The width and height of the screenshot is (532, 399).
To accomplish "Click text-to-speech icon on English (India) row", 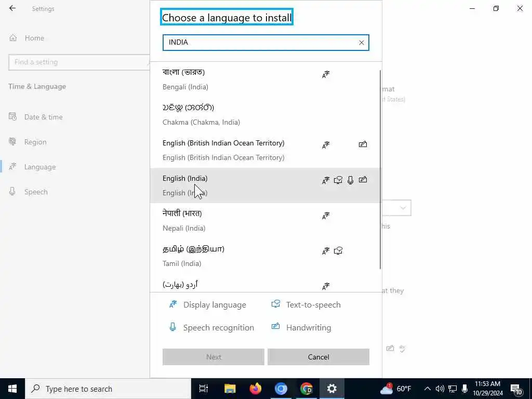I will pyautogui.click(x=338, y=180).
